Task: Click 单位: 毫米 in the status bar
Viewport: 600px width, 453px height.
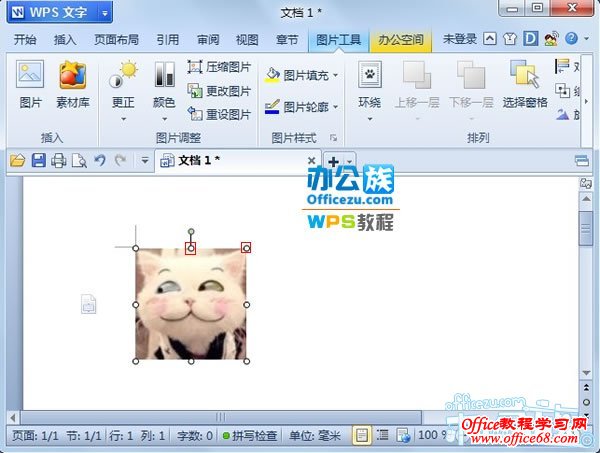Action: [315, 435]
